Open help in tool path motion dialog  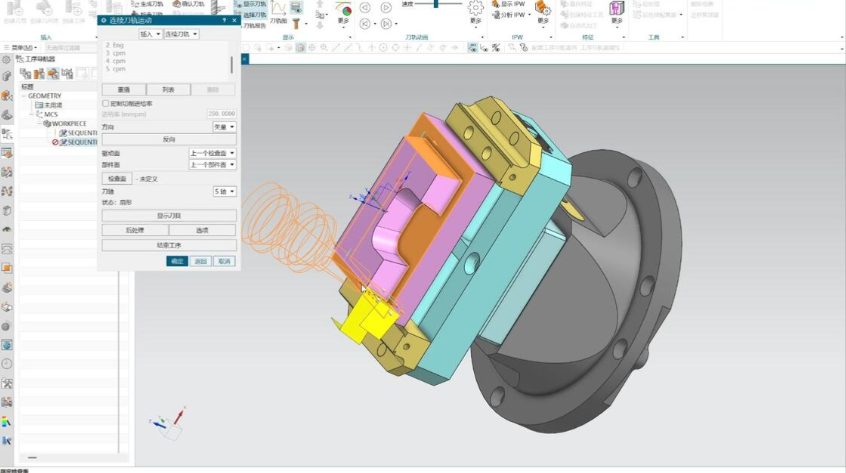pos(224,20)
